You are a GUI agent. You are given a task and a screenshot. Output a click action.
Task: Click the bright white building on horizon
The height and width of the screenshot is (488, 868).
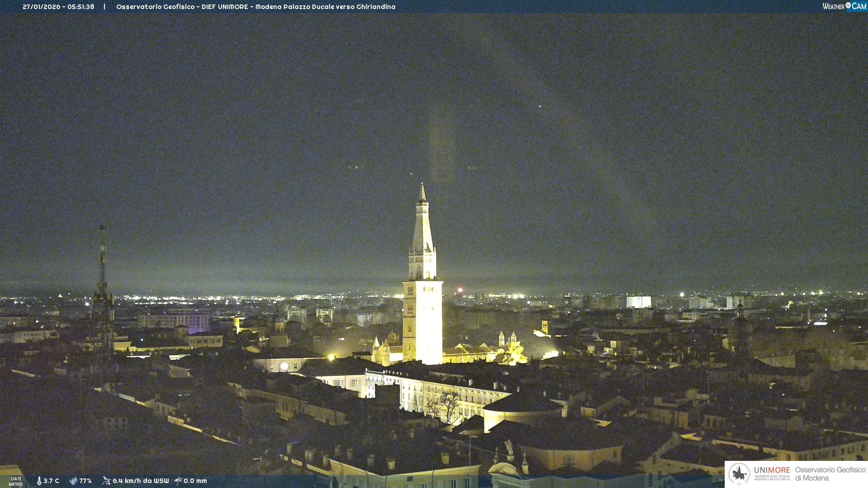click(638, 302)
